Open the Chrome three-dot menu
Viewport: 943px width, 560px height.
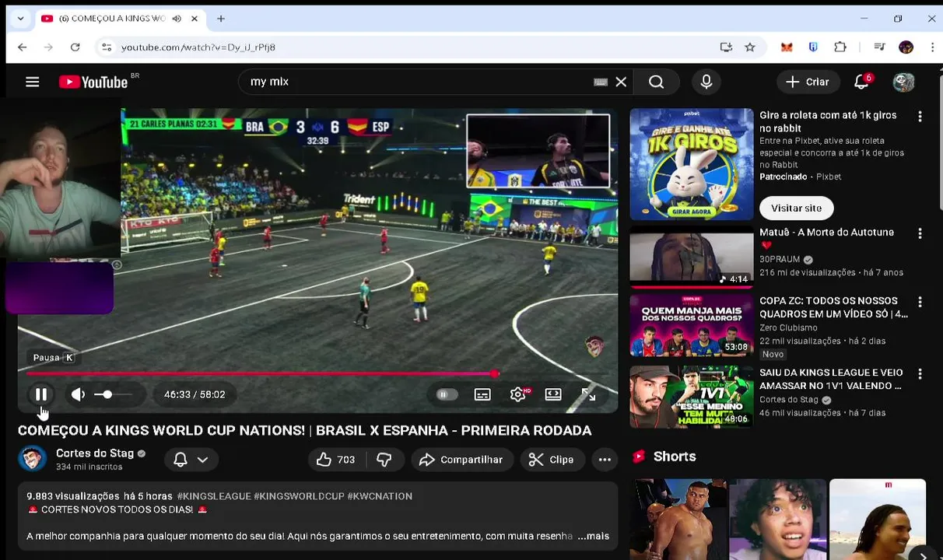pos(932,47)
